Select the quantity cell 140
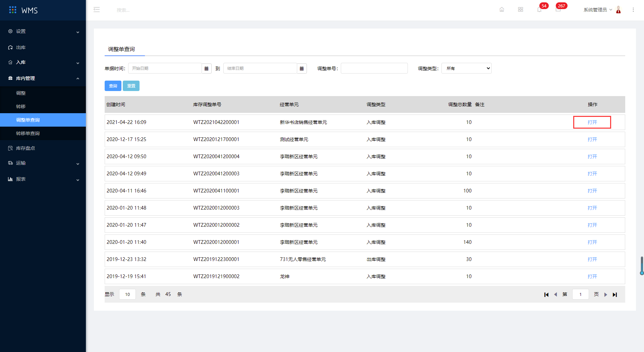Image resolution: width=644 pixels, height=352 pixels. click(467, 242)
